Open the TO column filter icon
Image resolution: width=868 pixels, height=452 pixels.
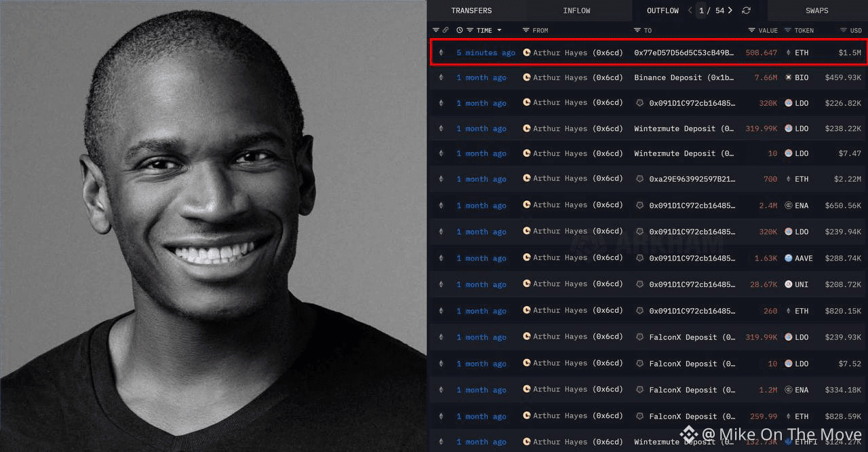[637, 30]
